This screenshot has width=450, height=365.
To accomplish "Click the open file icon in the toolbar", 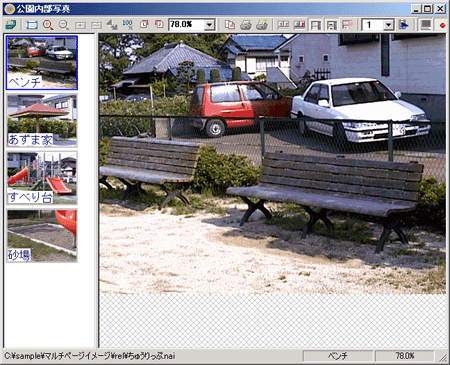I will (x=10, y=25).
